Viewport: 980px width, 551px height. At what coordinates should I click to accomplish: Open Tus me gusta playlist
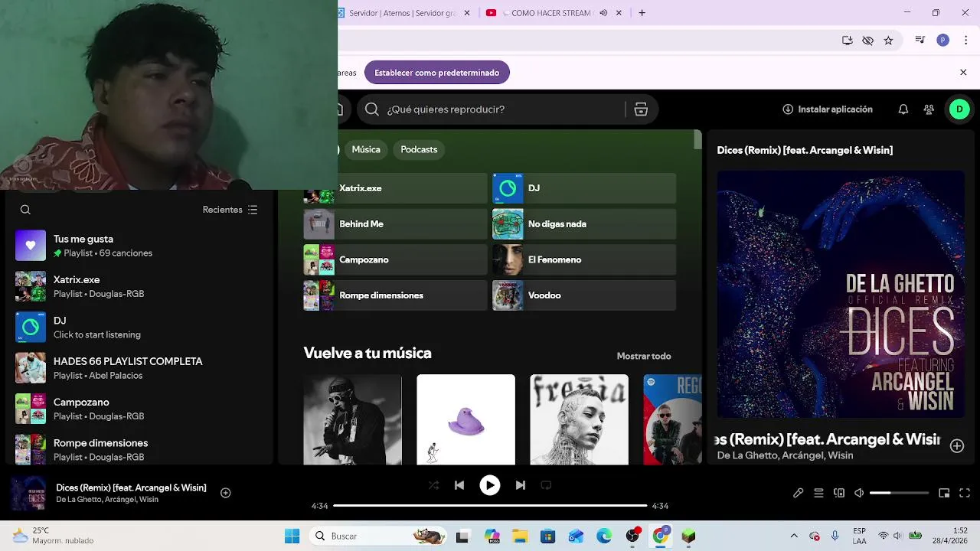click(x=138, y=246)
